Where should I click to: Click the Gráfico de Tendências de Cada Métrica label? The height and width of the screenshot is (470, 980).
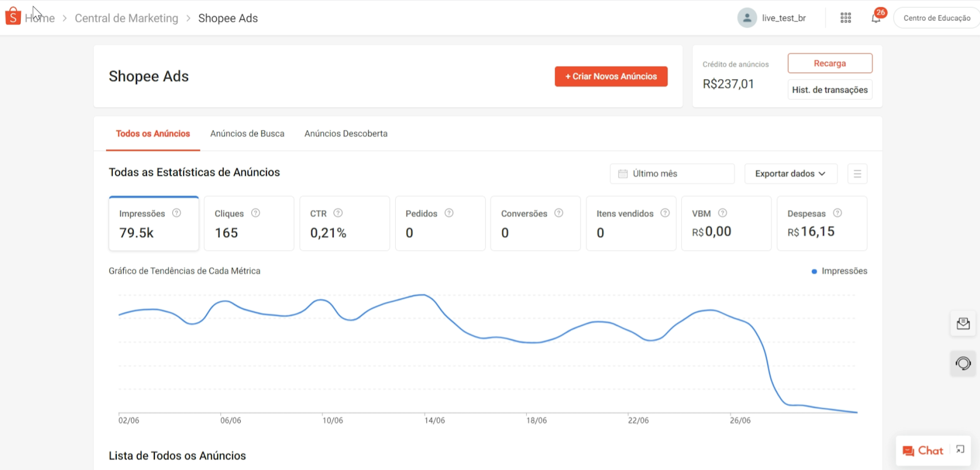pyautogui.click(x=184, y=271)
